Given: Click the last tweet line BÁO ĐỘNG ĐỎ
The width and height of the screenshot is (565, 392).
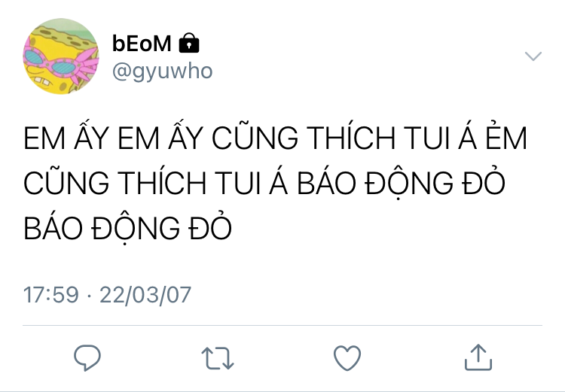Looking at the screenshot, I should pos(127,227).
